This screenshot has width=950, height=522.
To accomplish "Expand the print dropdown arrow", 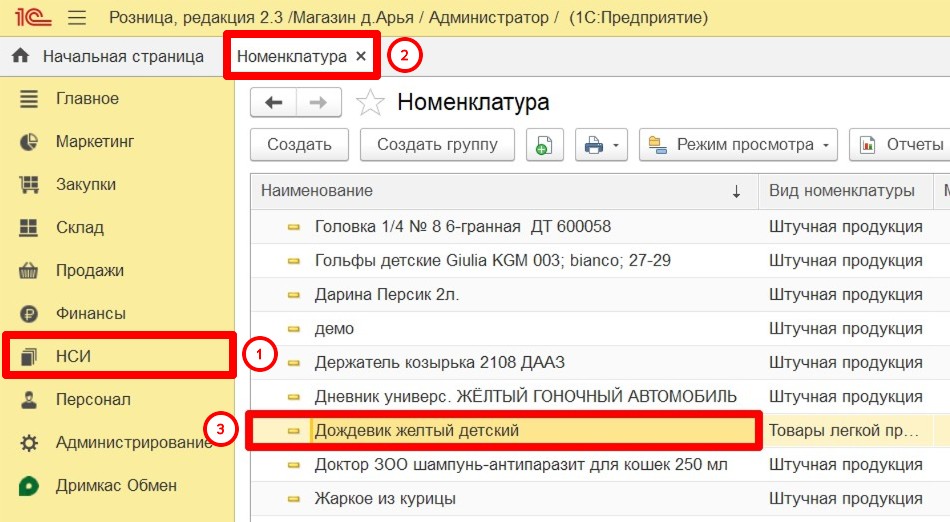I will click(x=616, y=145).
